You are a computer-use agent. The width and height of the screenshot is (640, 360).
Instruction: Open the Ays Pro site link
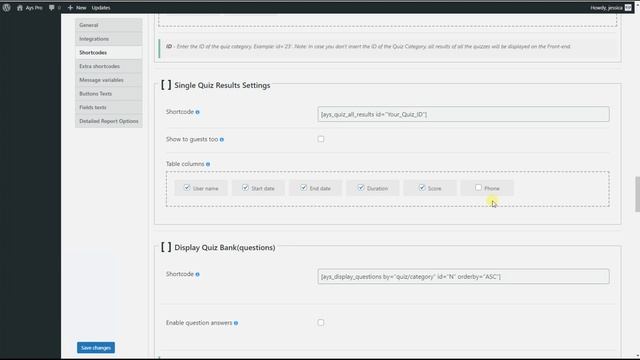[34, 7]
